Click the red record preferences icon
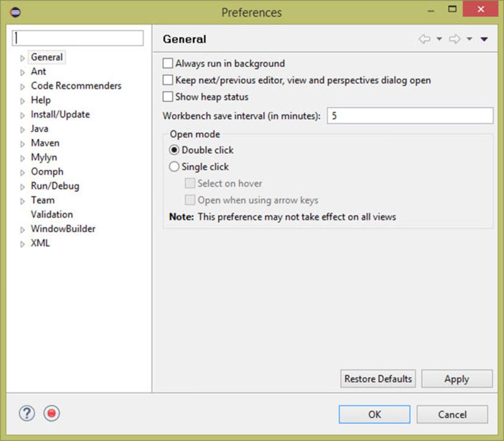Viewport: 504px width, 441px height. point(51,413)
